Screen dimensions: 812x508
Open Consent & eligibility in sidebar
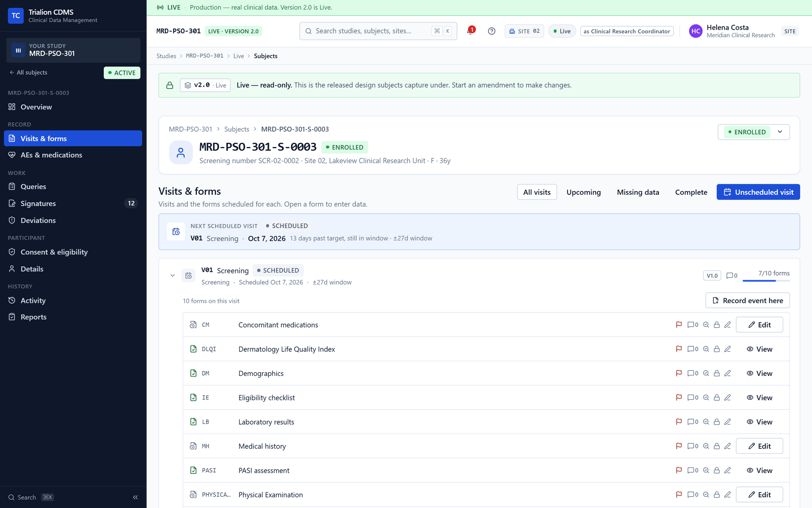73,252
